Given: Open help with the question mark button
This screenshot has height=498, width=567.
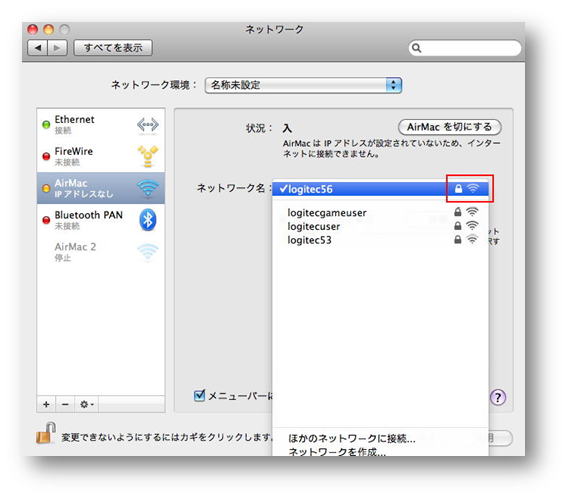Looking at the screenshot, I should pyautogui.click(x=498, y=397).
